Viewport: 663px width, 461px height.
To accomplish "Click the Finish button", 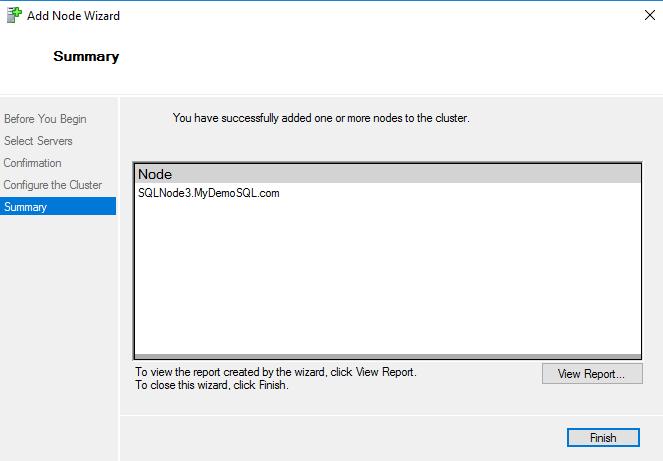I will [603, 438].
